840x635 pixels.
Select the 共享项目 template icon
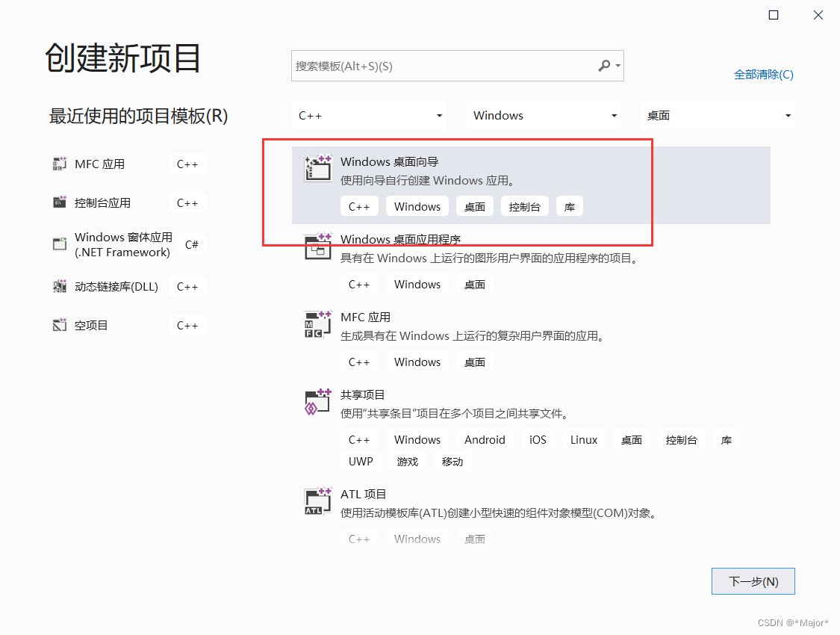tap(317, 402)
